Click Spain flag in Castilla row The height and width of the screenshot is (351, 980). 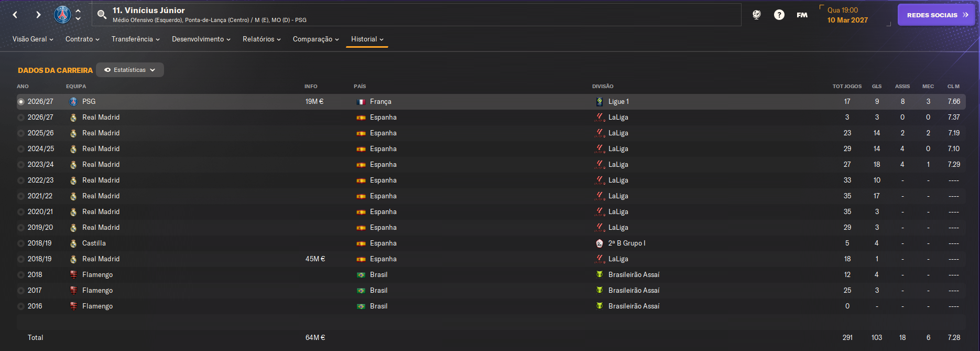361,243
